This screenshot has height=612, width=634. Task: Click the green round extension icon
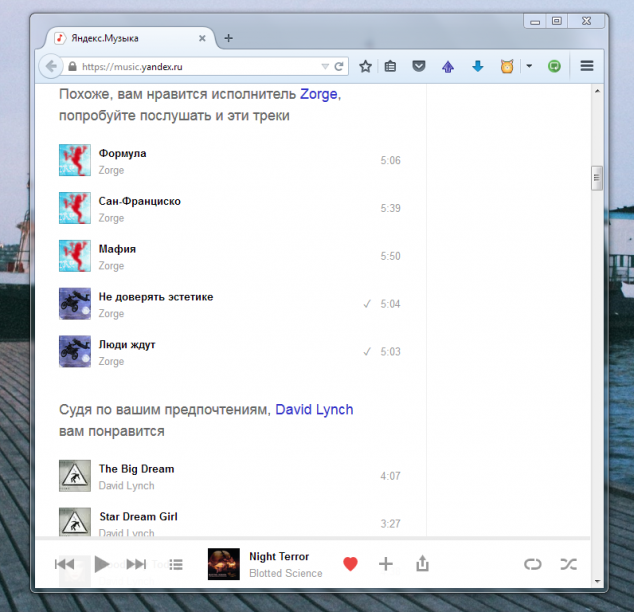(554, 66)
